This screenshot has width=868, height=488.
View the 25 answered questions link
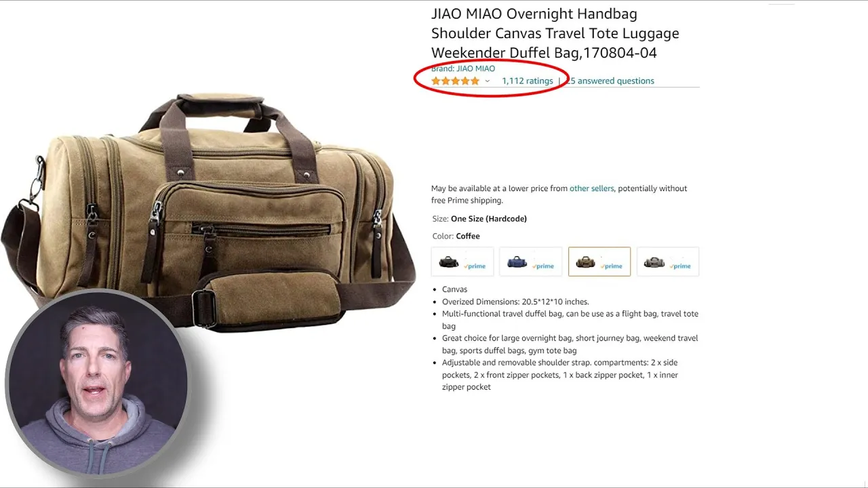coord(610,81)
